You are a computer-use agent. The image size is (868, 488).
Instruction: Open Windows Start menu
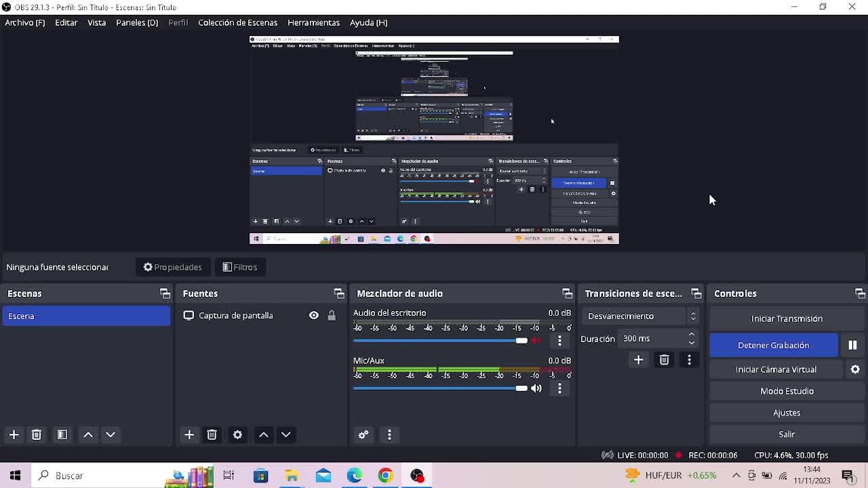[x=15, y=476]
